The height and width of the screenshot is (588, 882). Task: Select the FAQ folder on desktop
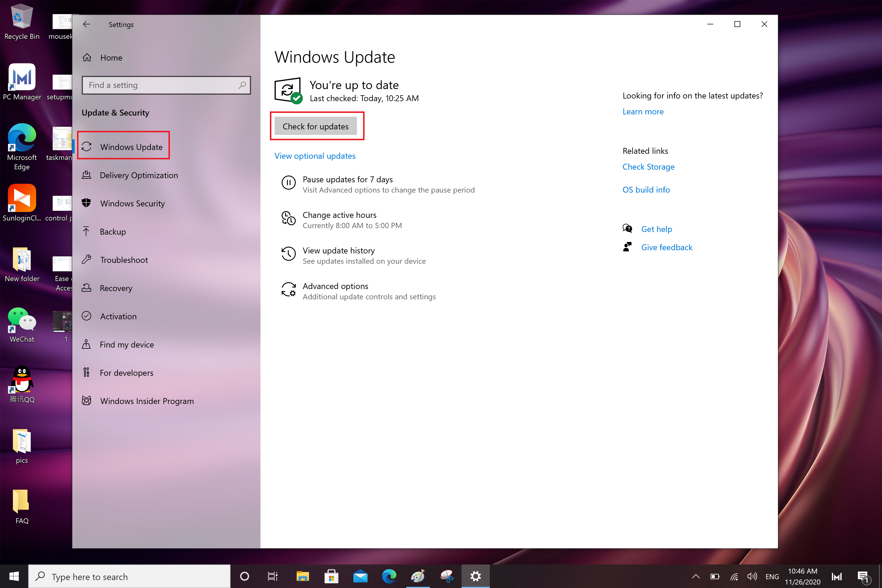[x=22, y=506]
